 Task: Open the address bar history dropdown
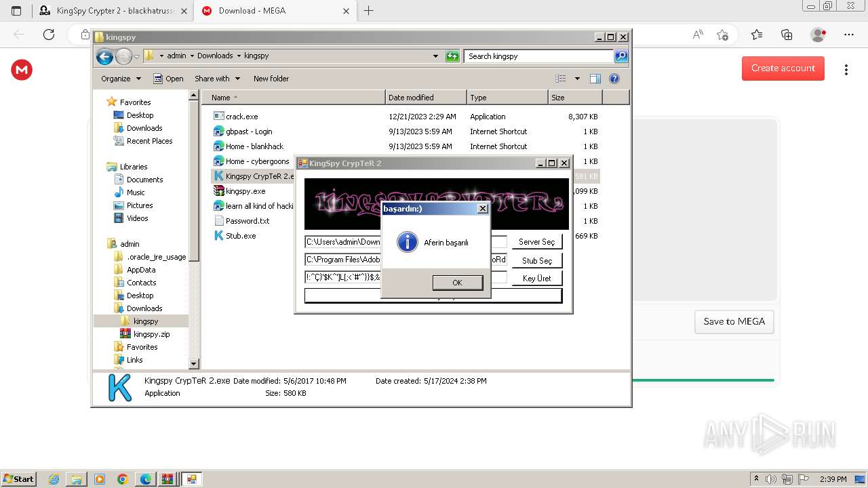(435, 56)
